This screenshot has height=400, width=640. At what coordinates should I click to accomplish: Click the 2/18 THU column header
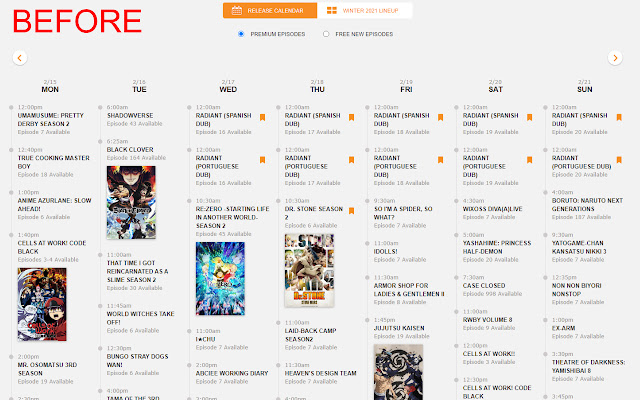[x=317, y=86]
